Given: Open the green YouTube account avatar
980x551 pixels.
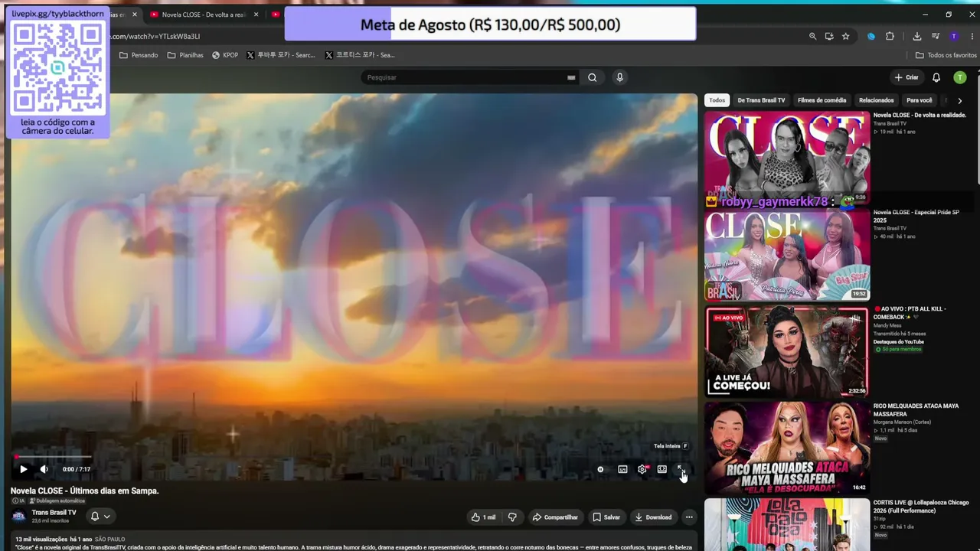Looking at the screenshot, I should click(x=960, y=77).
